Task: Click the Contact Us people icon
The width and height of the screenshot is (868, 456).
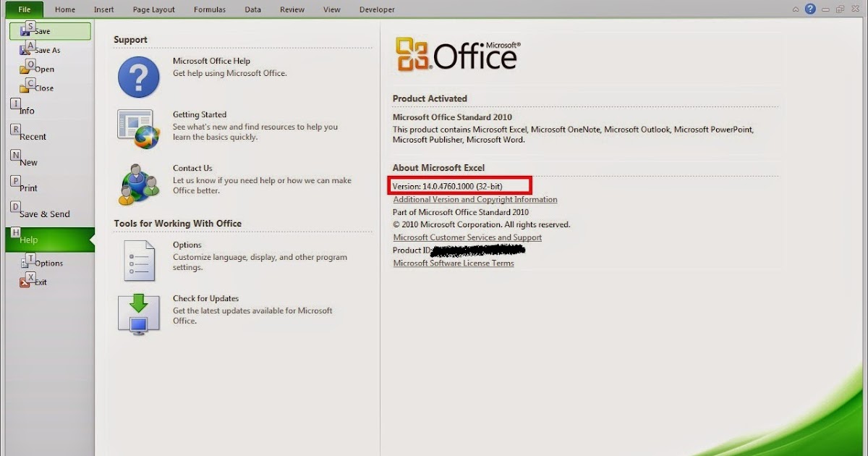Action: coord(139,184)
